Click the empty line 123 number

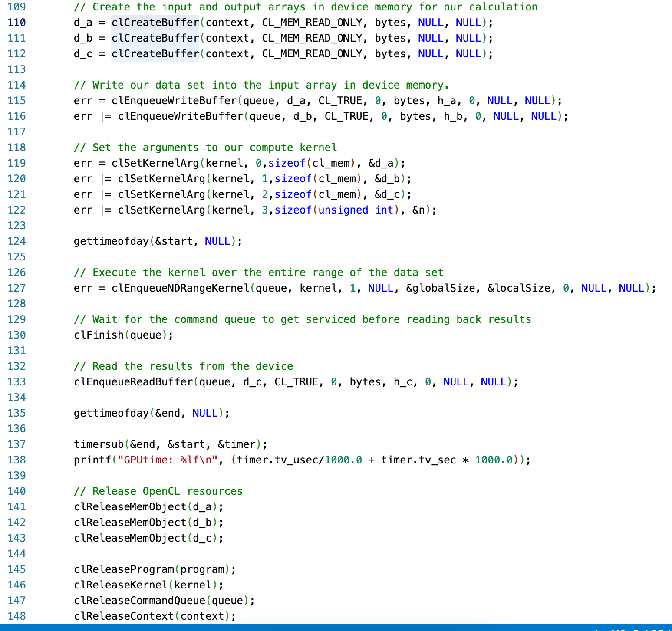tap(16, 226)
